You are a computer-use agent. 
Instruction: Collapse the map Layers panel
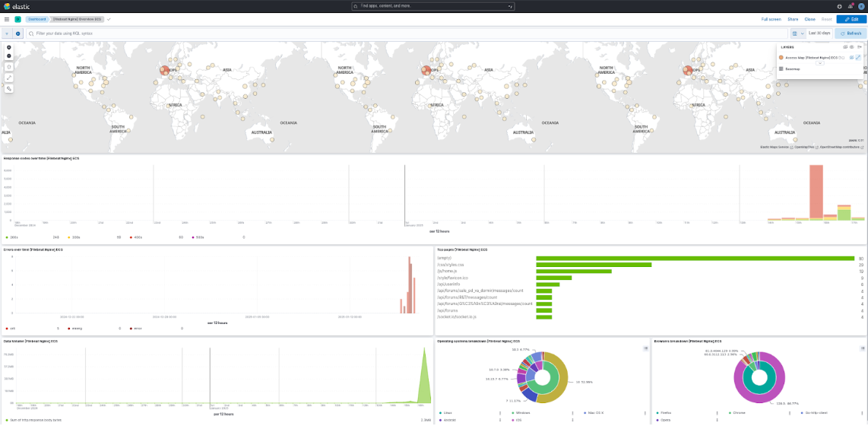click(x=859, y=46)
